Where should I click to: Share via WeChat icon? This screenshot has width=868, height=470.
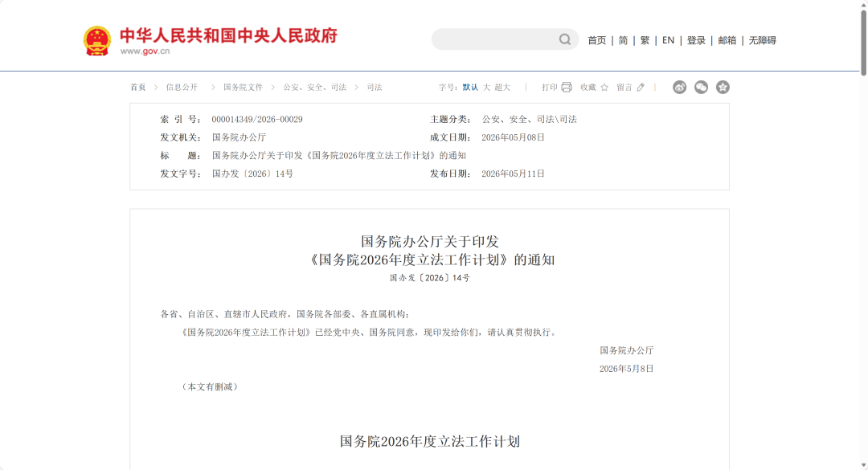(701, 87)
